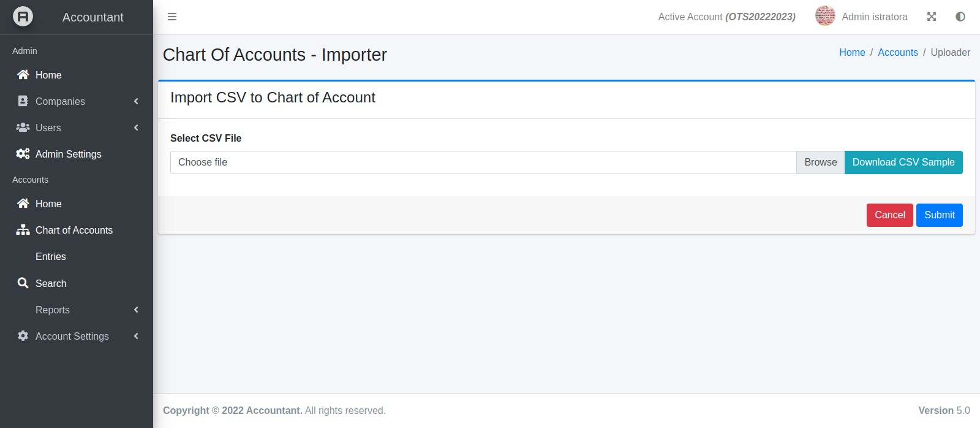Image resolution: width=980 pixels, height=428 pixels.
Task: Click the Admin istratora avatar
Action: click(825, 17)
